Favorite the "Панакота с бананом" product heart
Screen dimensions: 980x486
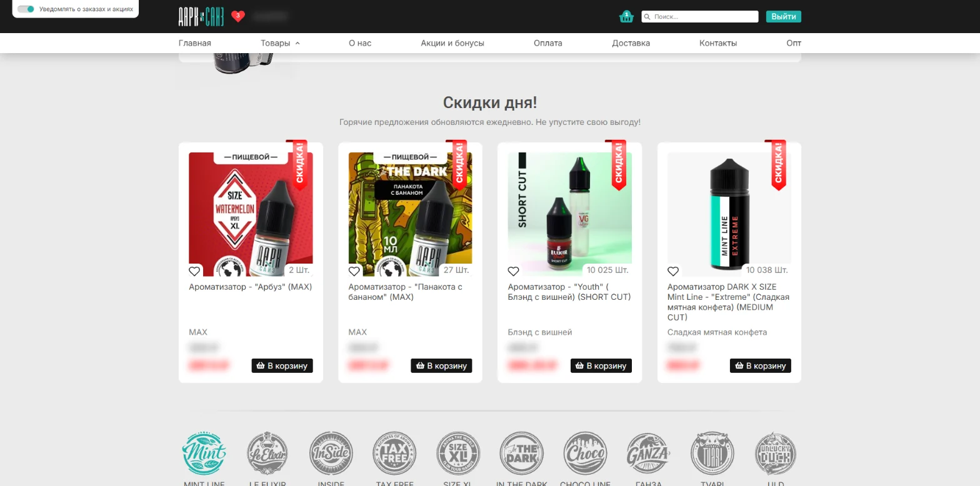[354, 271]
